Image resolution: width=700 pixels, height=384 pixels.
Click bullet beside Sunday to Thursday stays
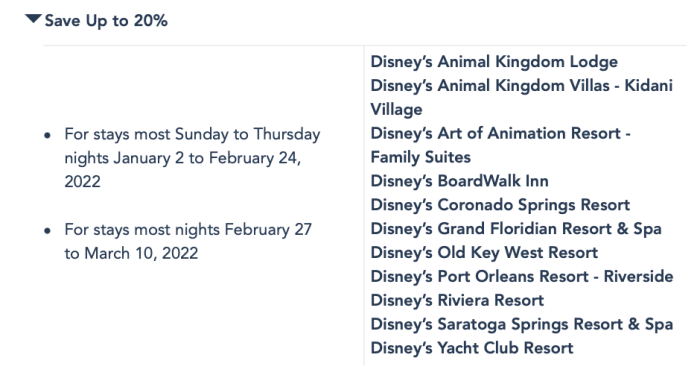coord(48,135)
